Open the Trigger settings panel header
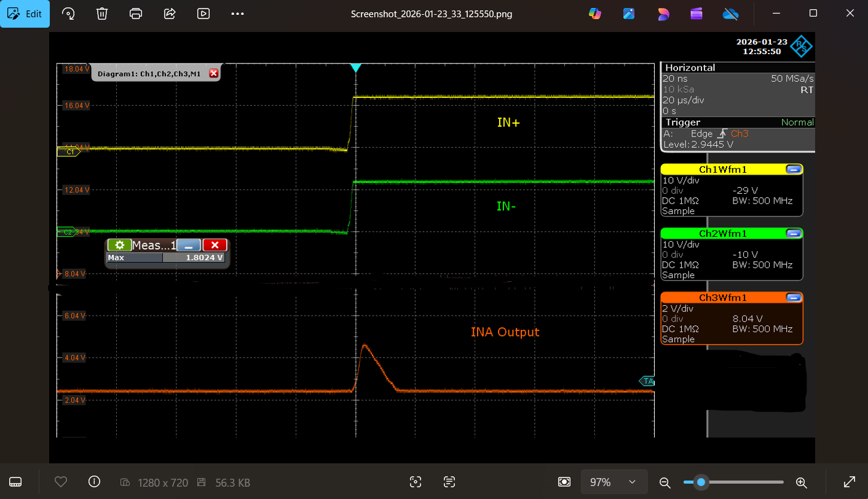The height and width of the screenshot is (499, 868). [738, 122]
